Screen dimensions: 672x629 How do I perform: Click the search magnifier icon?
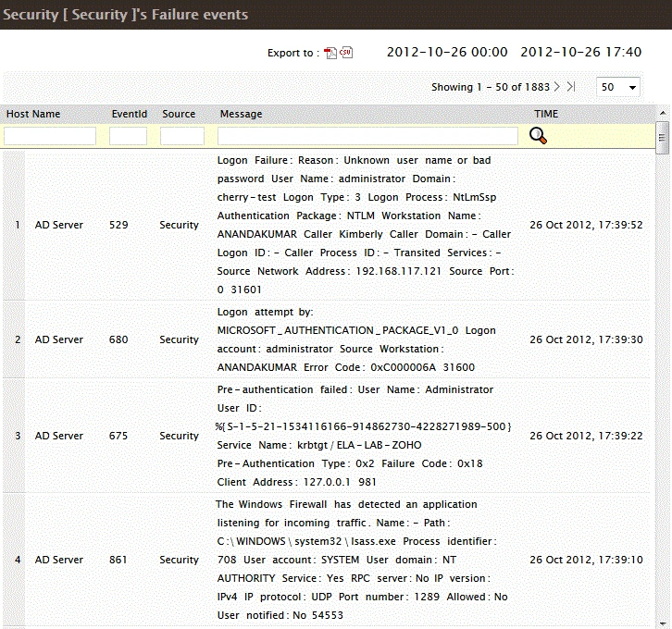coord(538,136)
